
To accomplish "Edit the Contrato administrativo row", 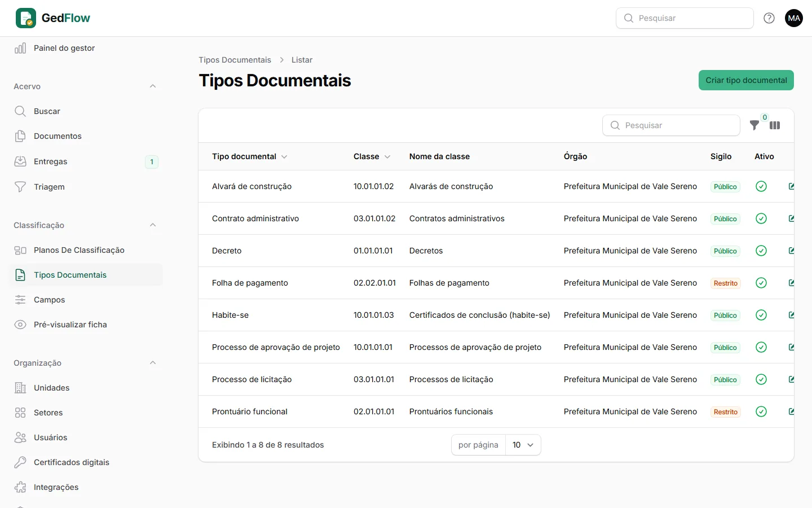I will (791, 218).
